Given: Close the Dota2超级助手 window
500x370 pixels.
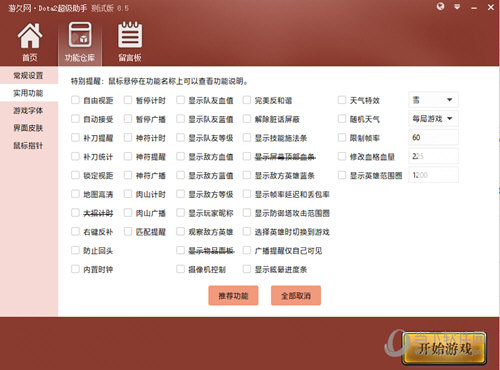Looking at the screenshot, I should 491,7.
